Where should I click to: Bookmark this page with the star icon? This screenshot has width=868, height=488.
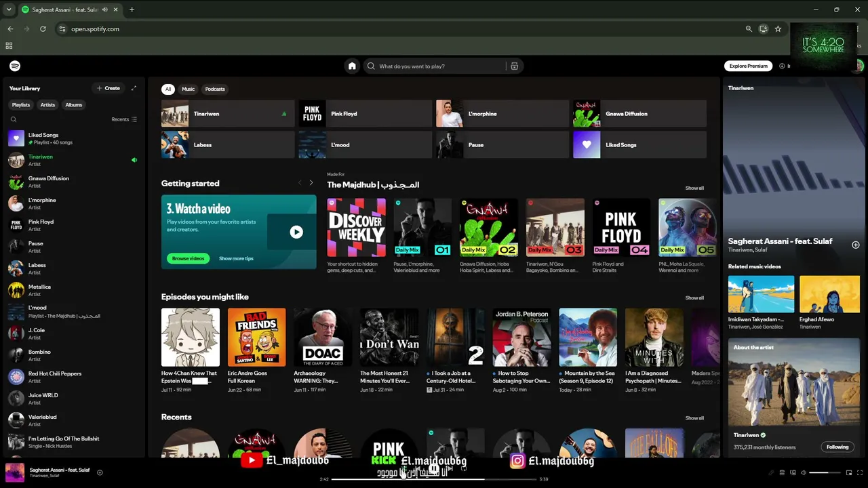point(778,29)
